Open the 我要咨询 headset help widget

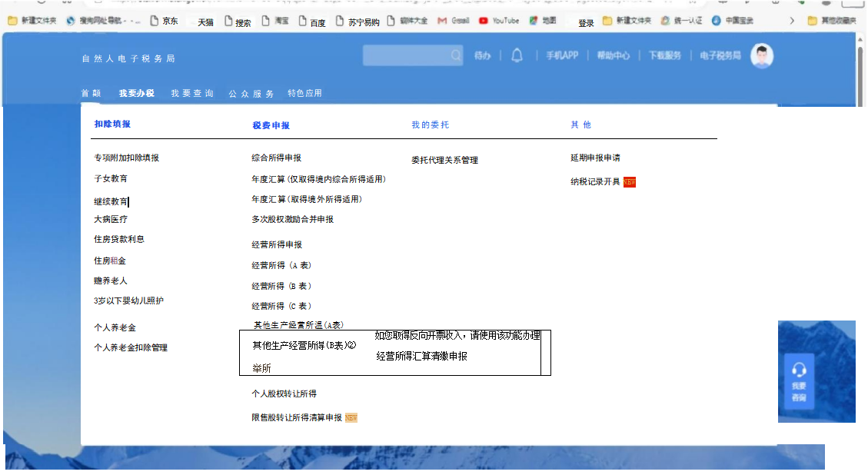[799, 381]
